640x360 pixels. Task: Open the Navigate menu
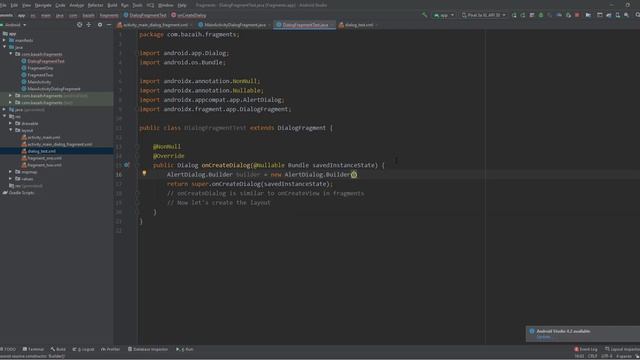43,5
